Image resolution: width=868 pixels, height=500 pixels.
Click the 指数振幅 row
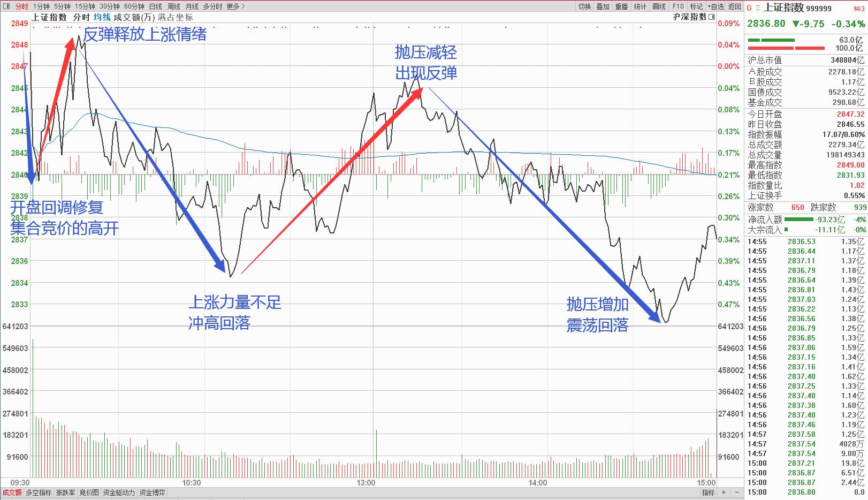pyautogui.click(x=806, y=134)
